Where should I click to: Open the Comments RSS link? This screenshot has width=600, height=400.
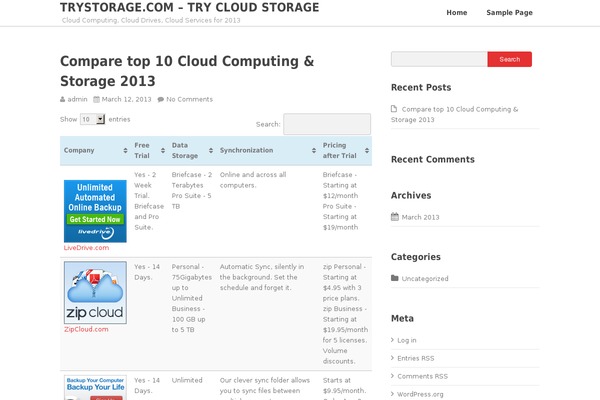pos(422,376)
